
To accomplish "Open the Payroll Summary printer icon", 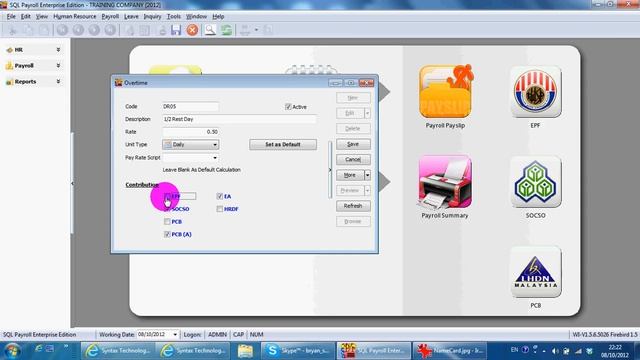I will [445, 182].
